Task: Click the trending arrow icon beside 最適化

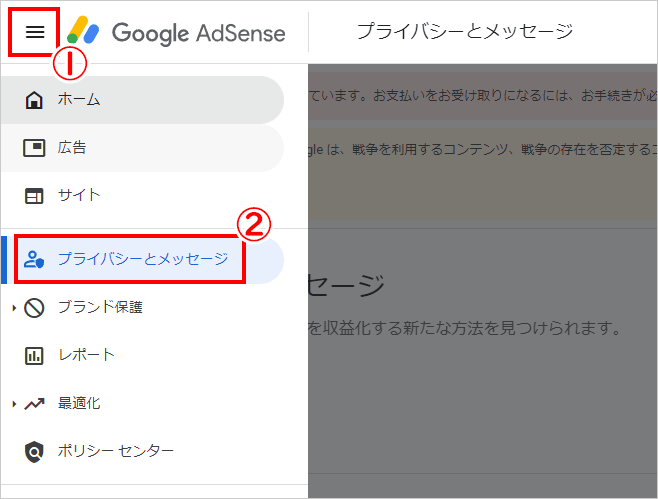Action: (34, 404)
